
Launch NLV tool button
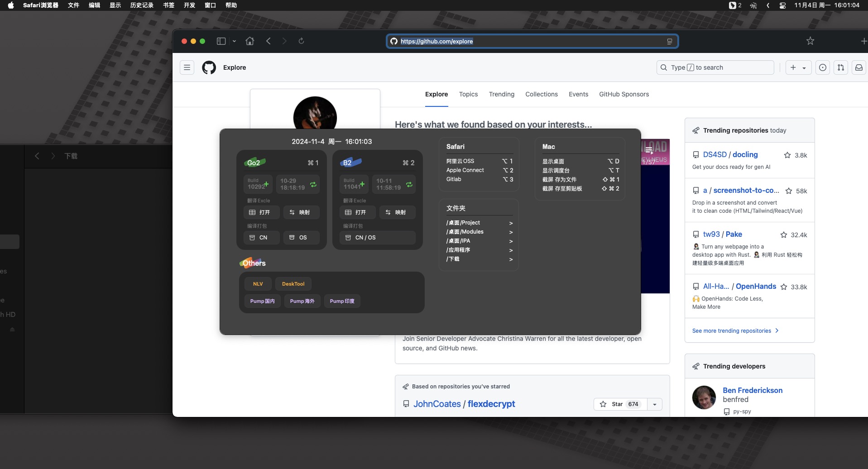pos(258,284)
